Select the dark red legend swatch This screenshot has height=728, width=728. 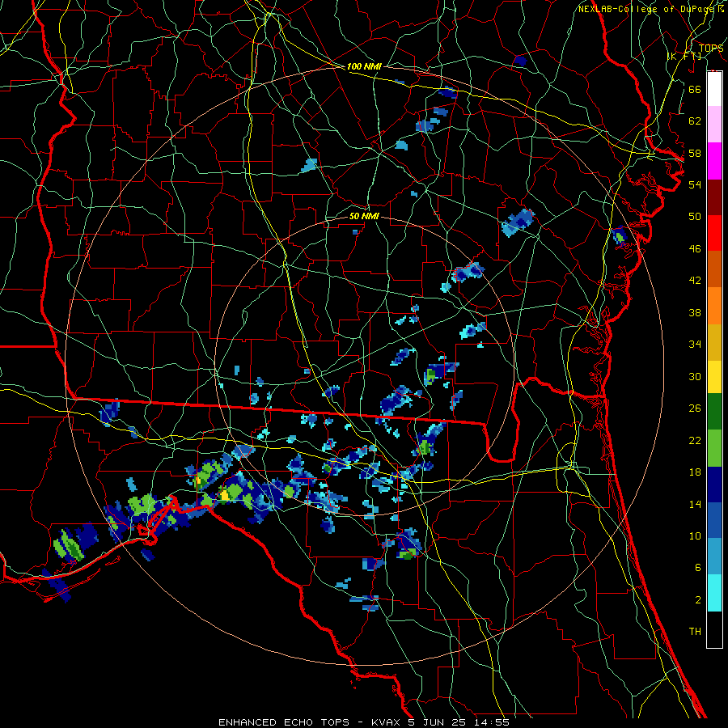(714, 197)
